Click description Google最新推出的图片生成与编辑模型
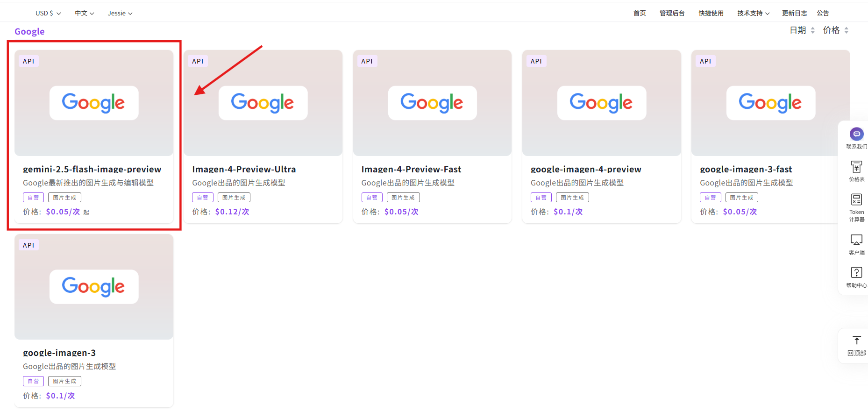 tap(88, 183)
